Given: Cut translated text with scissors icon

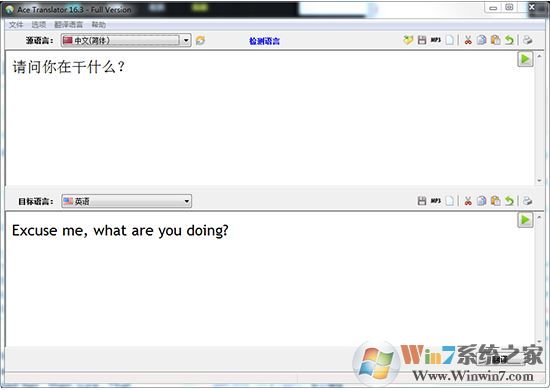Looking at the screenshot, I should pyautogui.click(x=468, y=201).
